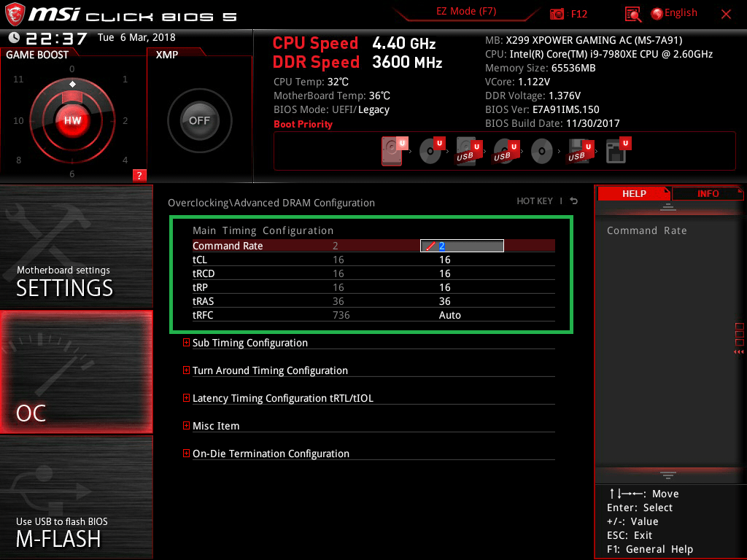Select the USB floppy boot device
This screenshot has height=560, width=747.
coord(580,150)
